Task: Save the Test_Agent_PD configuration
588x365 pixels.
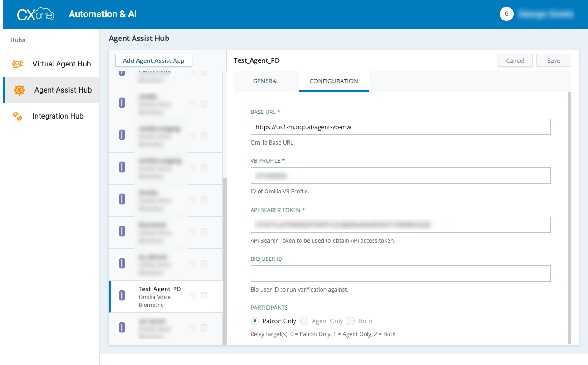Action: [x=554, y=61]
